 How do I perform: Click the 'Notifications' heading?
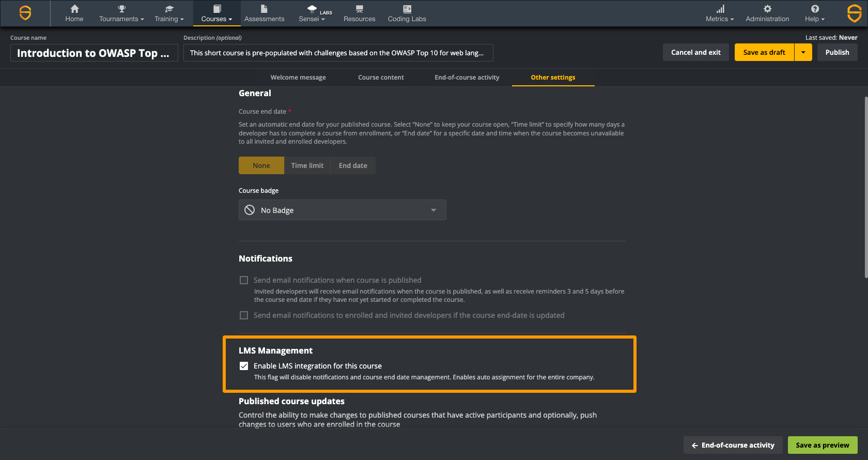[266, 258]
